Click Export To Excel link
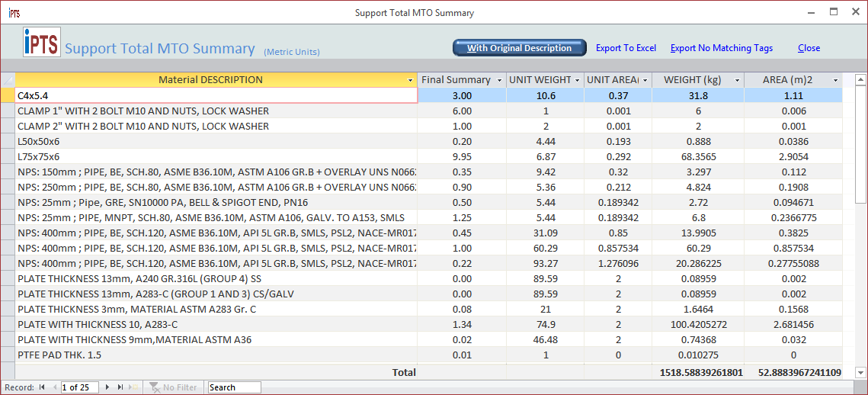The image size is (868, 395). [626, 48]
